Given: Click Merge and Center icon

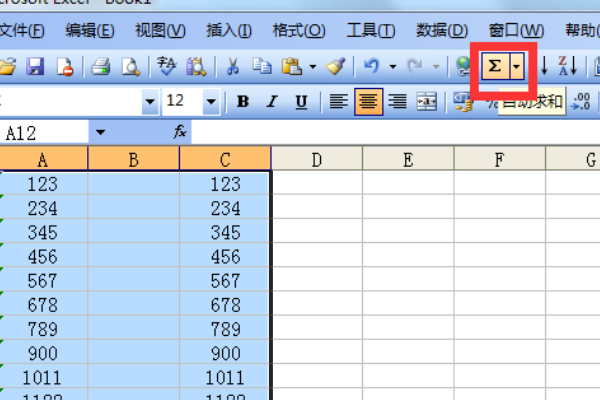Looking at the screenshot, I should pyautogui.click(x=427, y=102).
